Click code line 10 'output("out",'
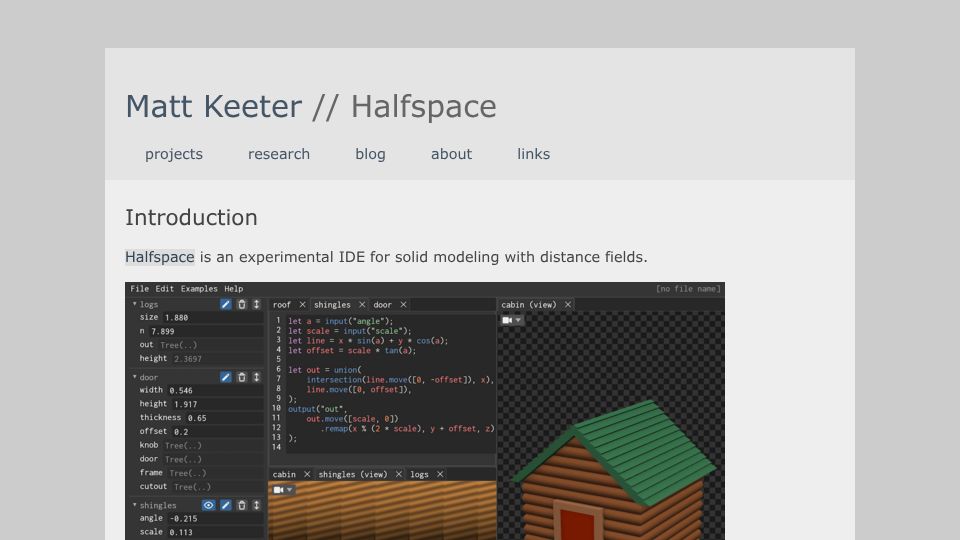960x540 pixels. tap(317, 409)
